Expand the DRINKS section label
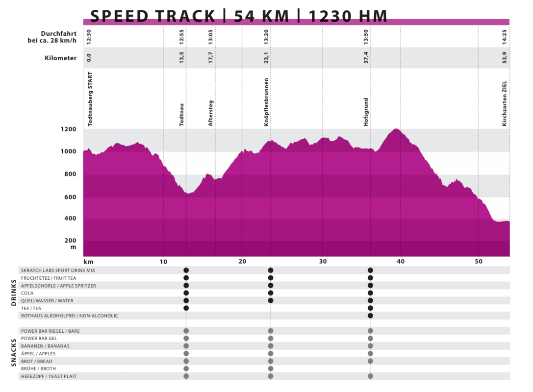This screenshot has width=533, height=392. click(13, 293)
